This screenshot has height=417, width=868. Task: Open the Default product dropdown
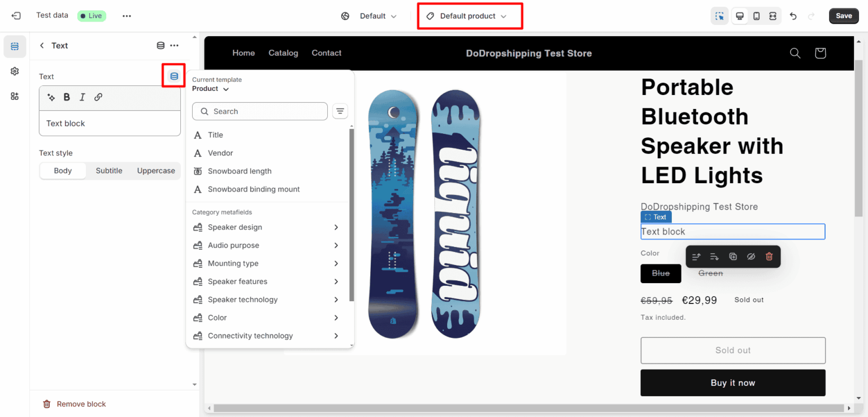470,16
